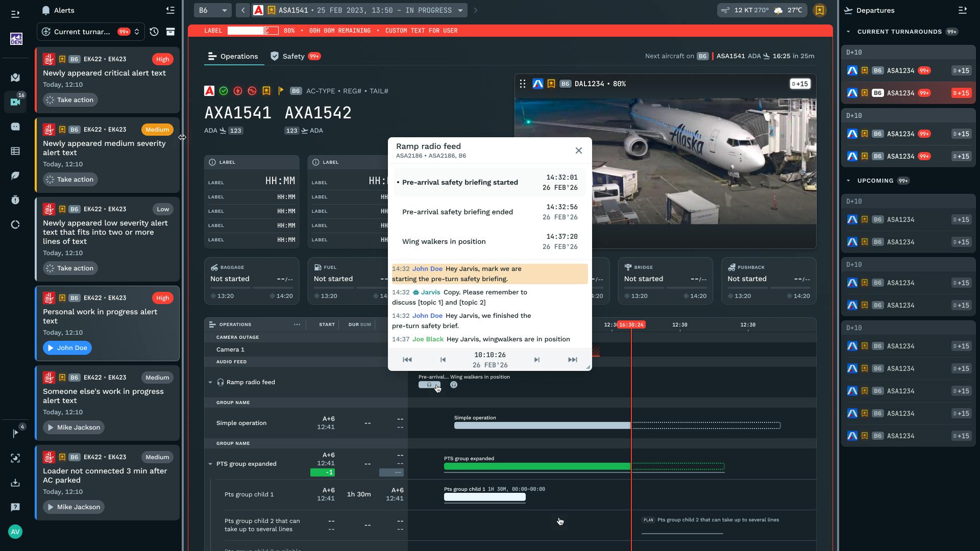This screenshot has height=551, width=980.
Task: Take action on the critical alert
Action: click(70, 100)
